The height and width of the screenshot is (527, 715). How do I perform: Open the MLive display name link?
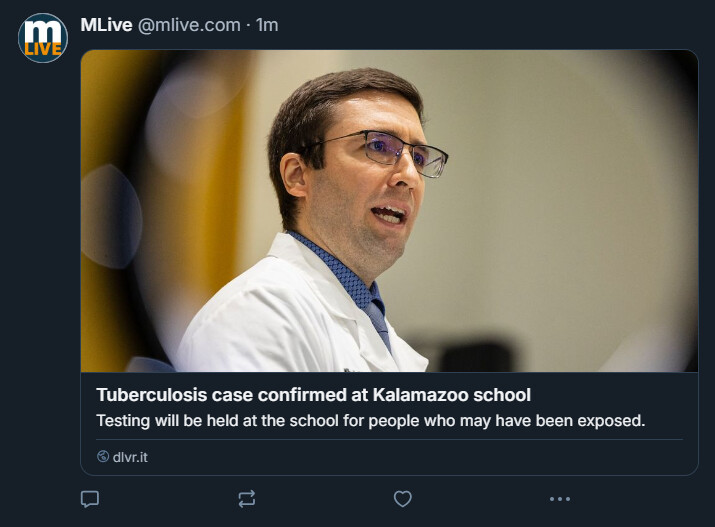point(106,25)
